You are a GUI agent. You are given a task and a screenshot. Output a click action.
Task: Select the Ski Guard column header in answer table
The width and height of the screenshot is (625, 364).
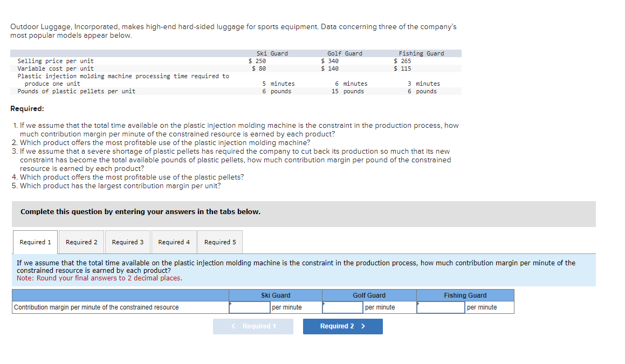coord(276,296)
